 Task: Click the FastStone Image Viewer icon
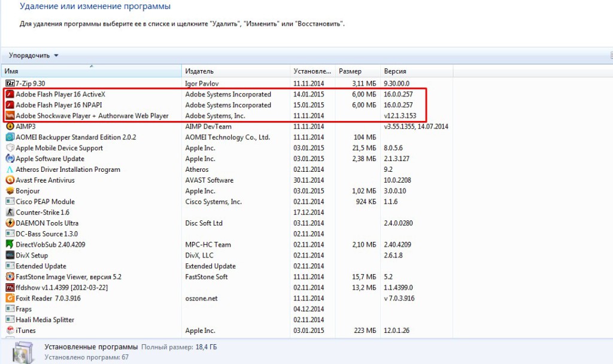click(10, 277)
